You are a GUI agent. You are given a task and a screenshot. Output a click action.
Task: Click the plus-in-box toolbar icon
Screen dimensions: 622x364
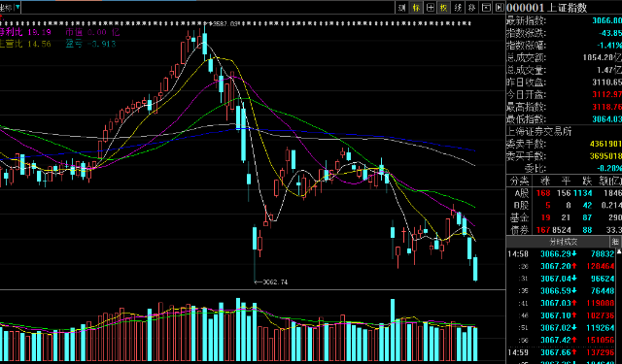(x=430, y=7)
